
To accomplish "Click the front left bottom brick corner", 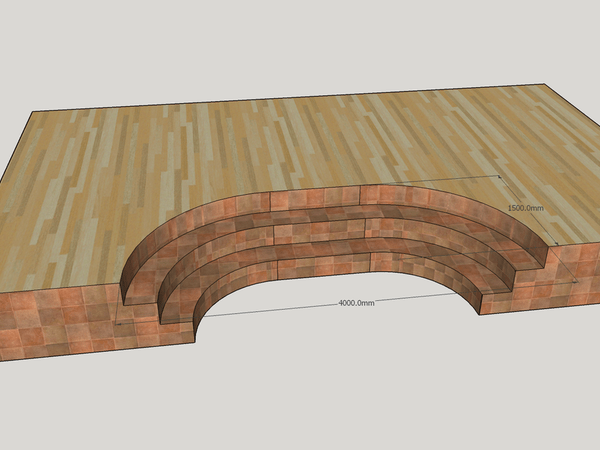I will click(x=3, y=360).
